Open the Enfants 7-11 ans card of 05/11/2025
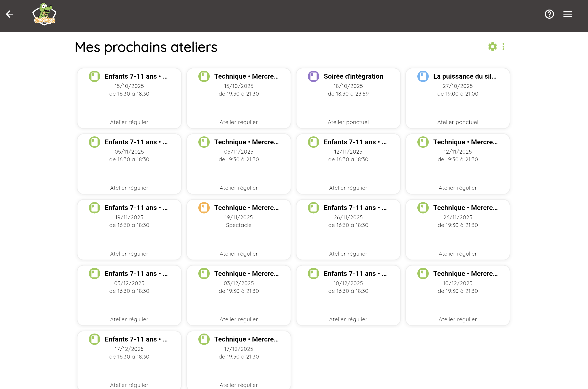The height and width of the screenshot is (389, 588). pos(129,164)
